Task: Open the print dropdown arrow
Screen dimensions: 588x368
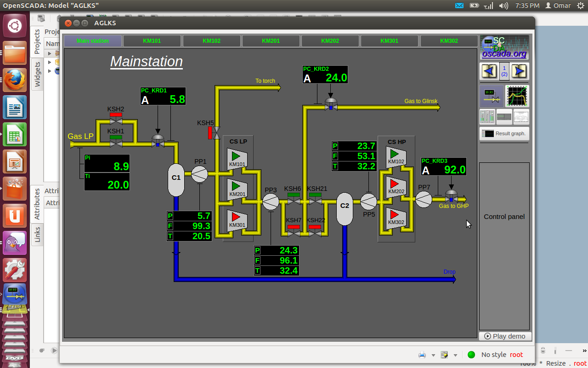Action: [x=433, y=355]
